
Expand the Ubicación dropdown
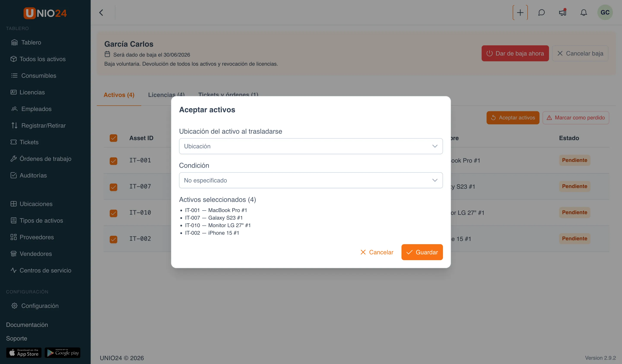[x=311, y=146]
